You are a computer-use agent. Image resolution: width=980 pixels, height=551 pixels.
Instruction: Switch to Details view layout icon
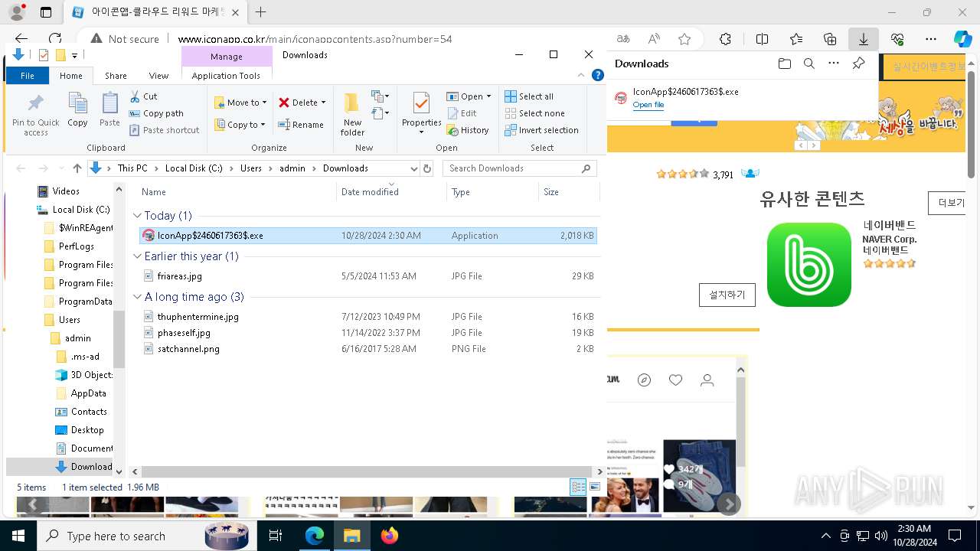[579, 487]
